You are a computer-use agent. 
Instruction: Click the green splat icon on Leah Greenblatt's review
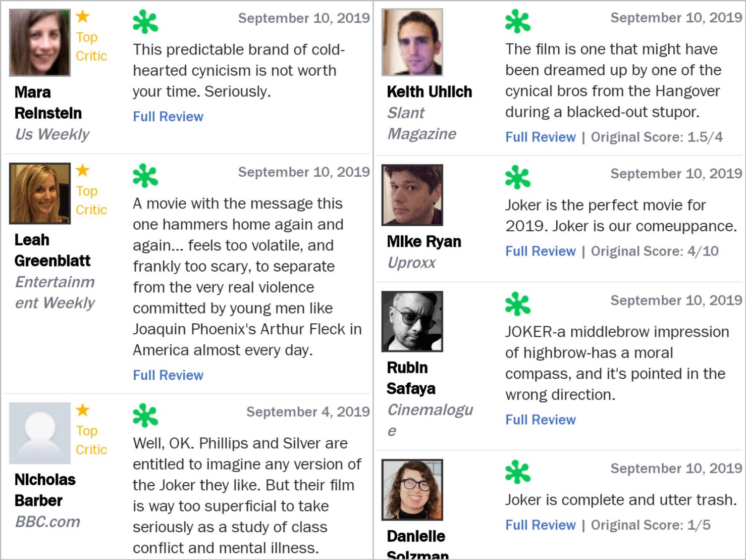(145, 176)
